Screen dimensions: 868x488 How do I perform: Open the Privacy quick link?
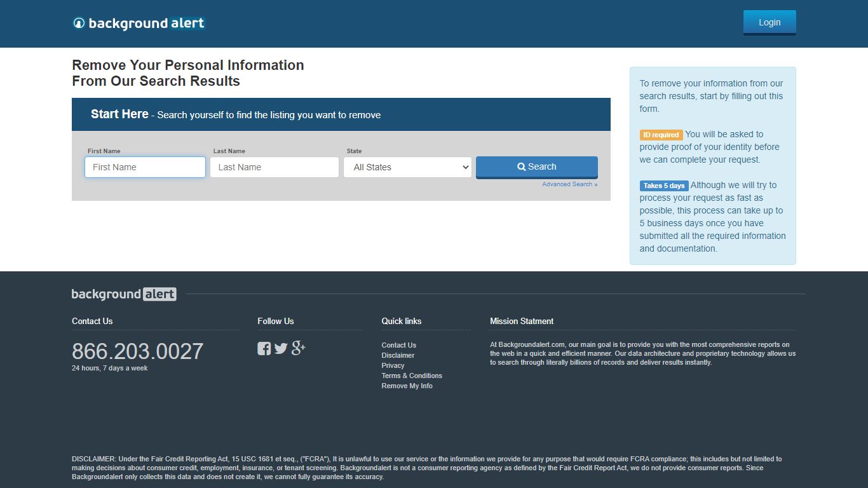pos(393,365)
